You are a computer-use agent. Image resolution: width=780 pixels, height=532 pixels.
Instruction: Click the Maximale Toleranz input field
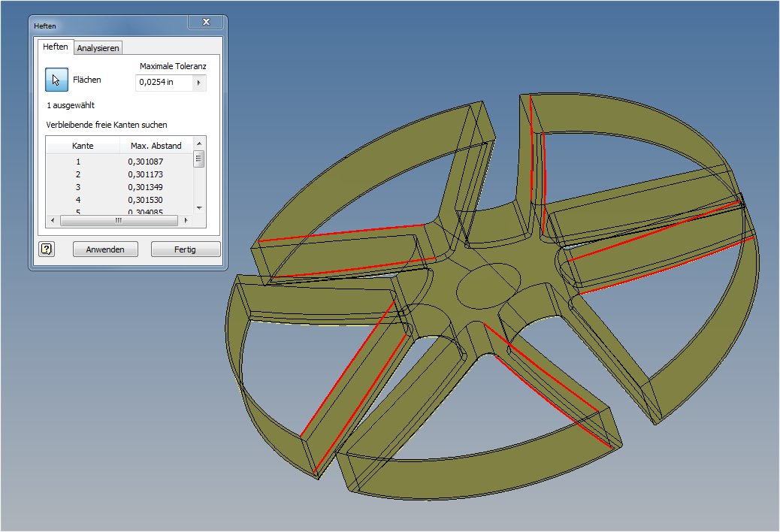click(164, 83)
